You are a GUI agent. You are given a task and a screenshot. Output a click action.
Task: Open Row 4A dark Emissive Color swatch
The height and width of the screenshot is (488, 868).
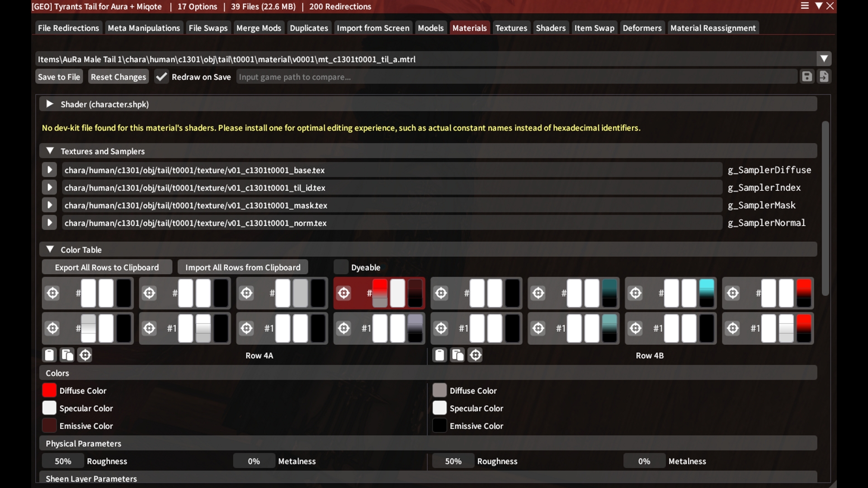49,425
